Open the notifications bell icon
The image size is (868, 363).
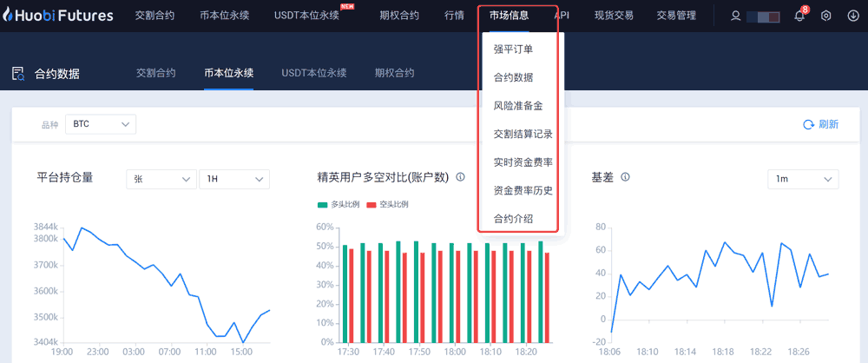click(799, 16)
